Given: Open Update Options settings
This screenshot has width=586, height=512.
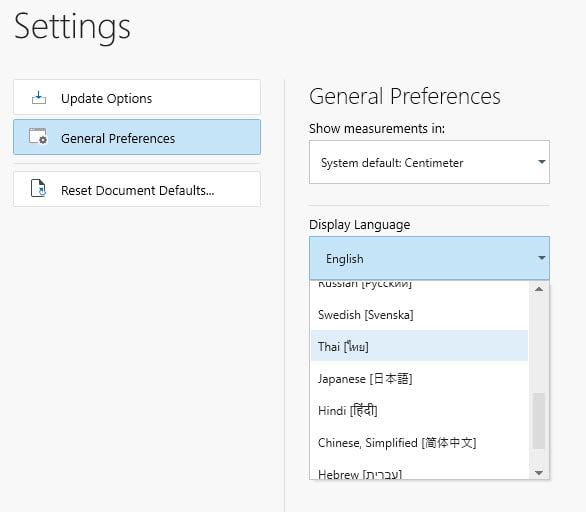Looking at the screenshot, I should (137, 97).
